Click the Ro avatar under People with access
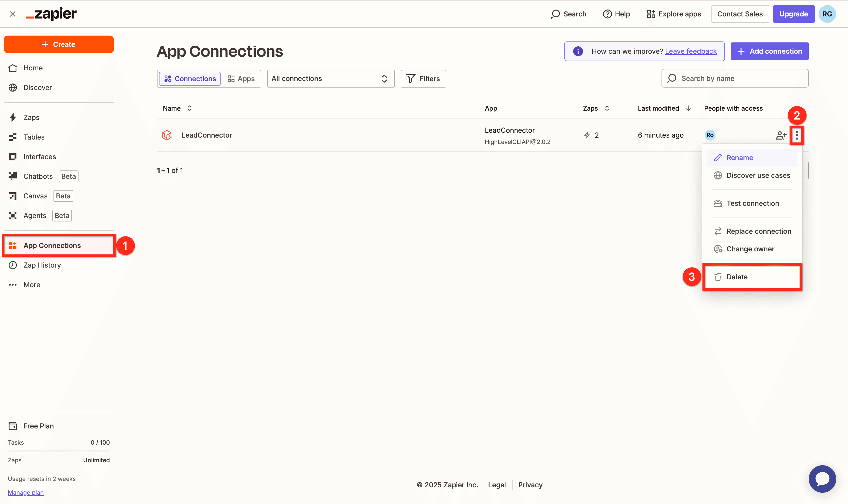This screenshot has width=848, height=504. coord(710,135)
